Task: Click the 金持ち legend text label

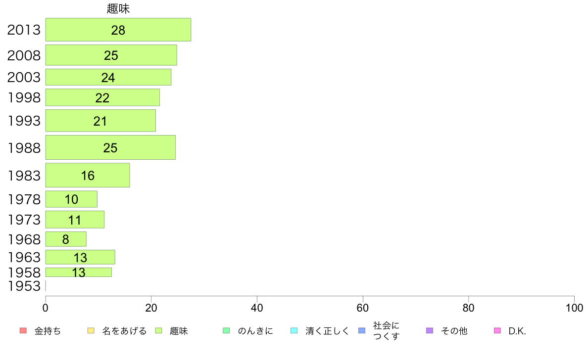Action: (48, 331)
